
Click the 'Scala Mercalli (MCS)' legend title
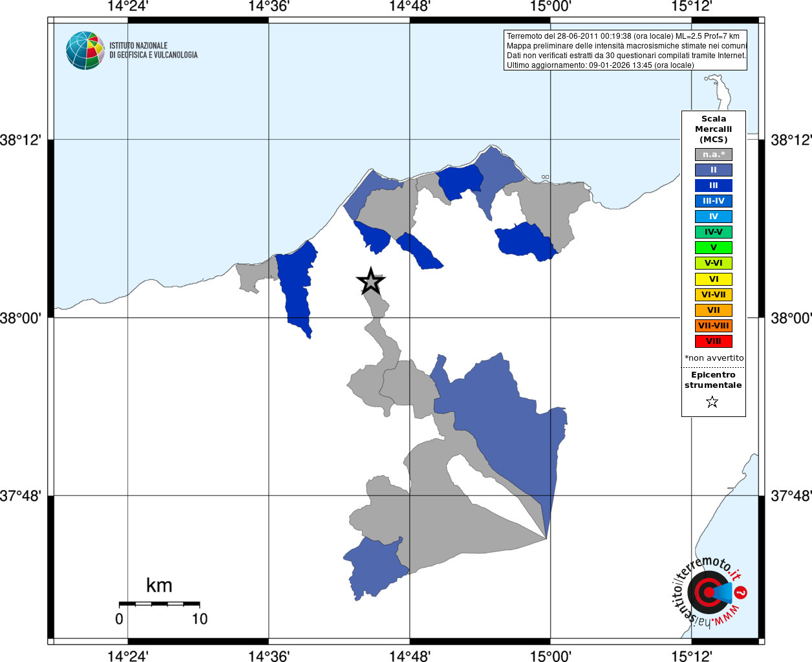pos(713,129)
